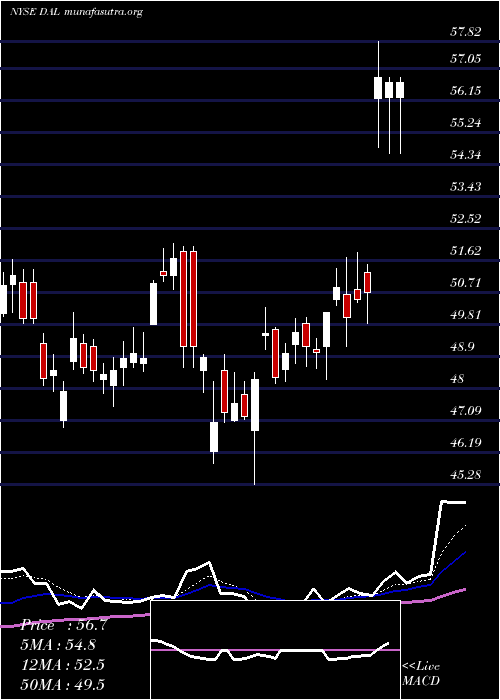
Task: Click the 47.09 price axis label
Action: click(x=466, y=411)
